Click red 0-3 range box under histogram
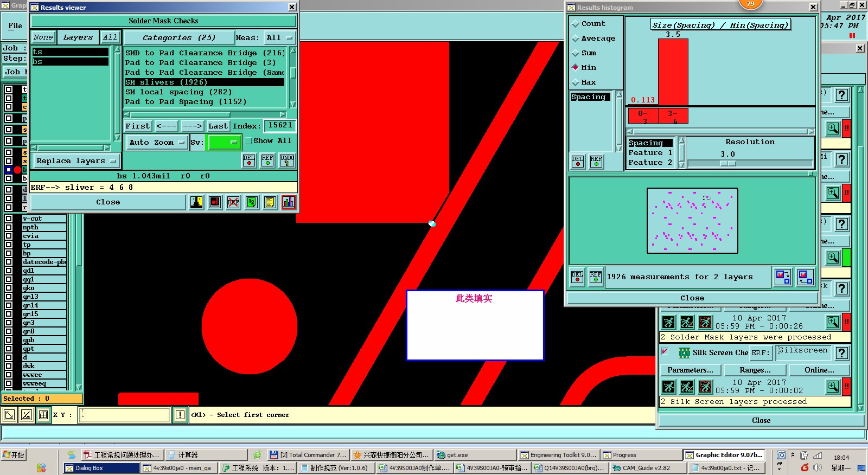This screenshot has height=475, width=868. pos(643,116)
